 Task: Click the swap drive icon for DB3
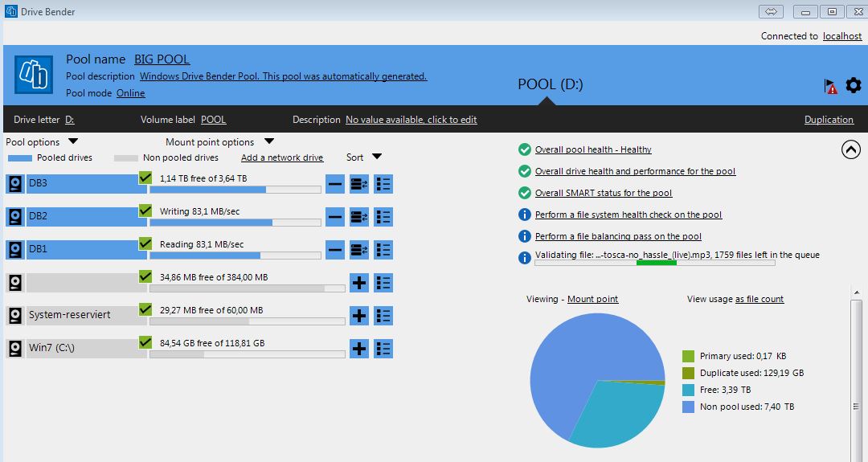(359, 184)
